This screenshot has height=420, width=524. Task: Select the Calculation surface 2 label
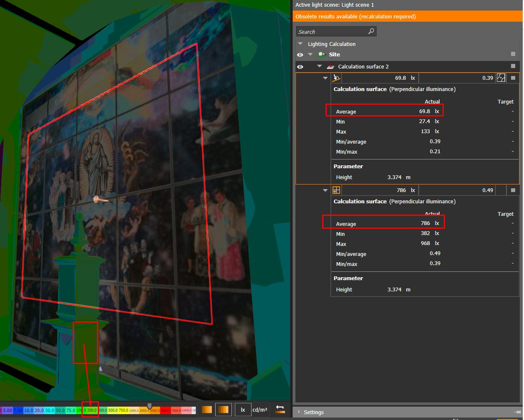tap(363, 66)
